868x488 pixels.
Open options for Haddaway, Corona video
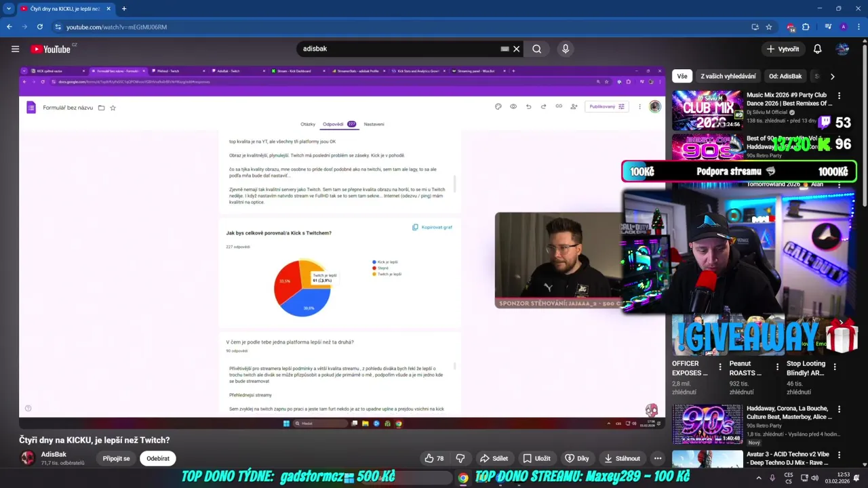tap(839, 409)
